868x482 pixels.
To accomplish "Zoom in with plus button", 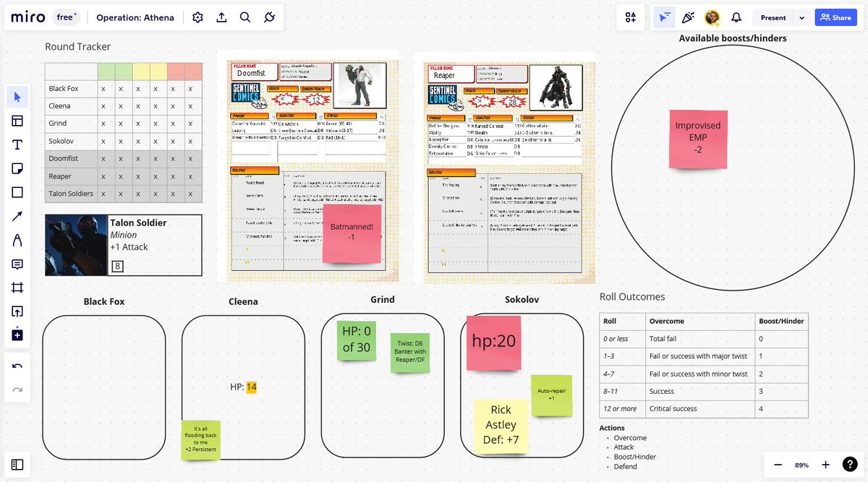I will click(826, 465).
